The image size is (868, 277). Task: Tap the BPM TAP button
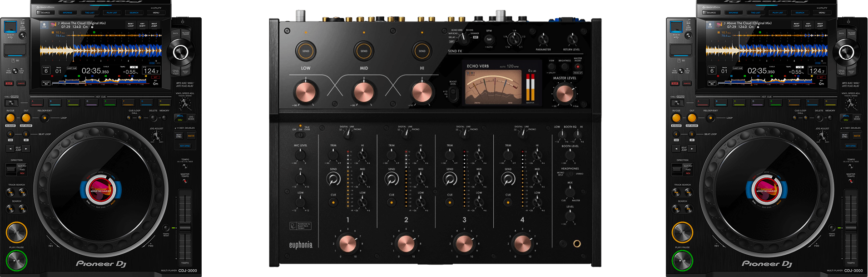coord(489,40)
